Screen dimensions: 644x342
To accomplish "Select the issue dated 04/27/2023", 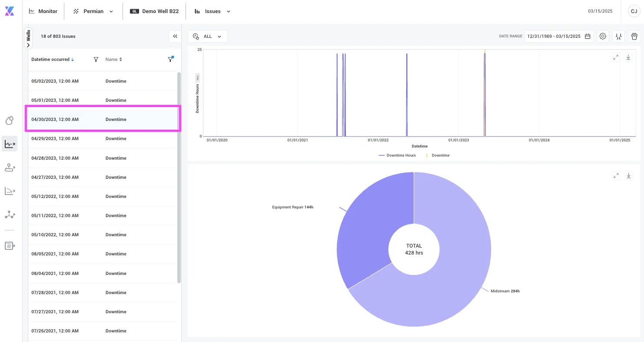I will 103,178.
